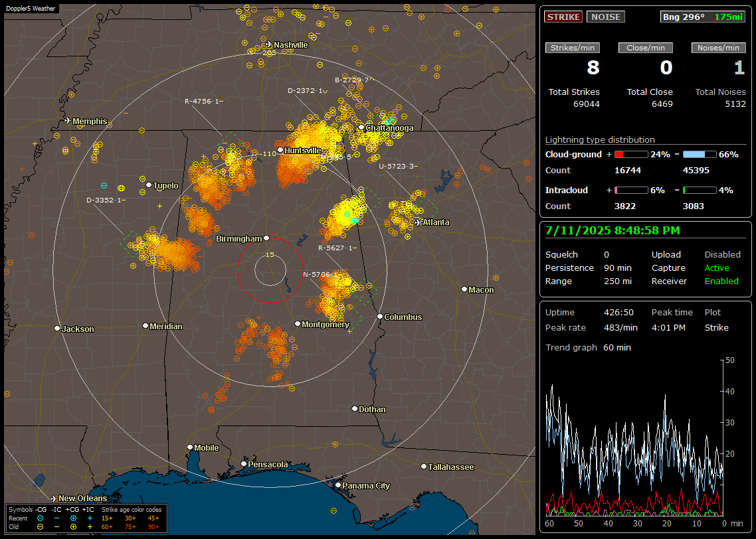The image size is (756, 539).
Task: Select the Huntsville city marker dot
Action: click(280, 150)
